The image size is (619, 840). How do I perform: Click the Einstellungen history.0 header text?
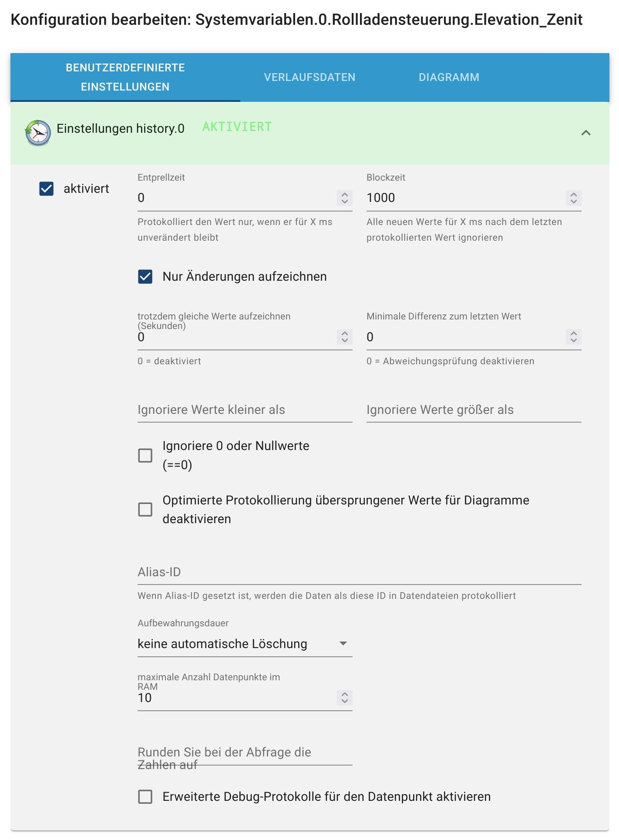121,129
